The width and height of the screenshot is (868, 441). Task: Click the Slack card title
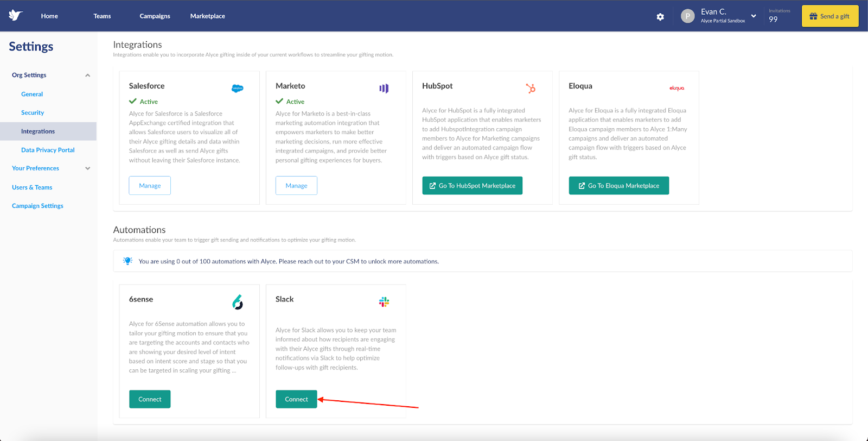tap(284, 299)
